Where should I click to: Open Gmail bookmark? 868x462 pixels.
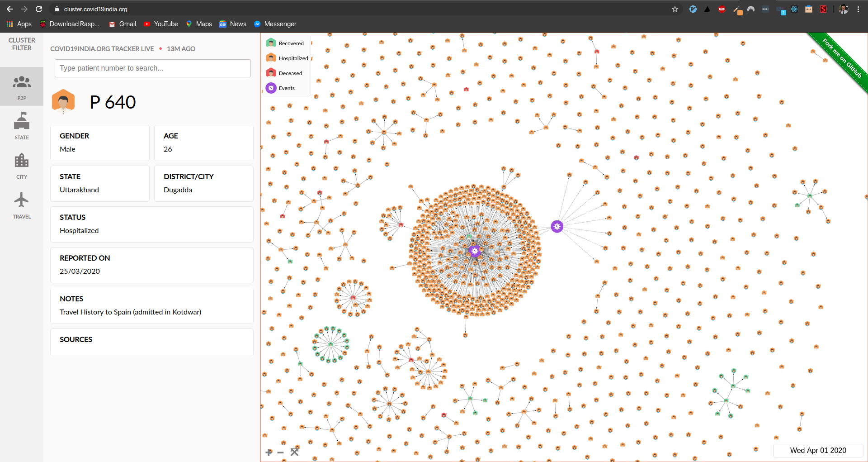123,24
